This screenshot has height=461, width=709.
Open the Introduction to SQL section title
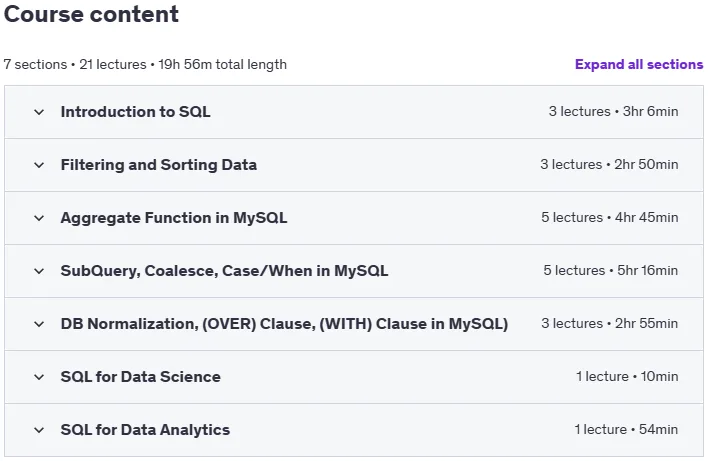pos(136,112)
